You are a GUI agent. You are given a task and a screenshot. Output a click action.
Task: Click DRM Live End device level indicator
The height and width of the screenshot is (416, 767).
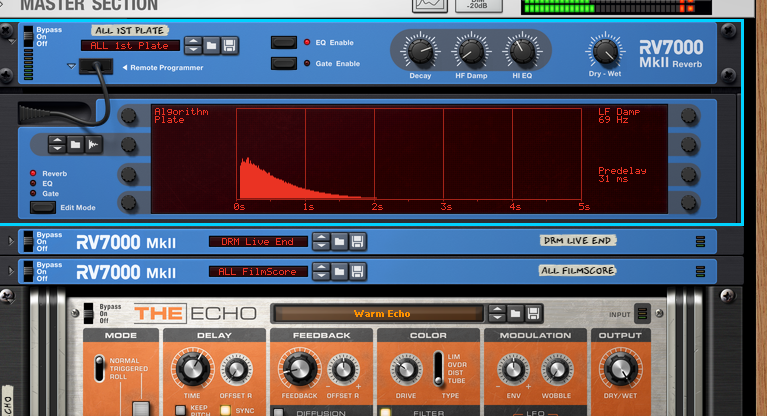[700, 241]
